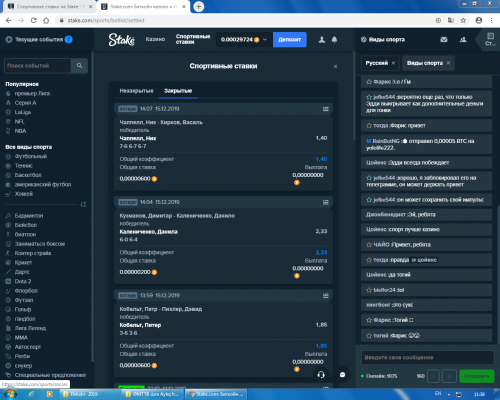500x400 pixels.
Task: Click the event search magnifier icon
Action: click(x=79, y=66)
